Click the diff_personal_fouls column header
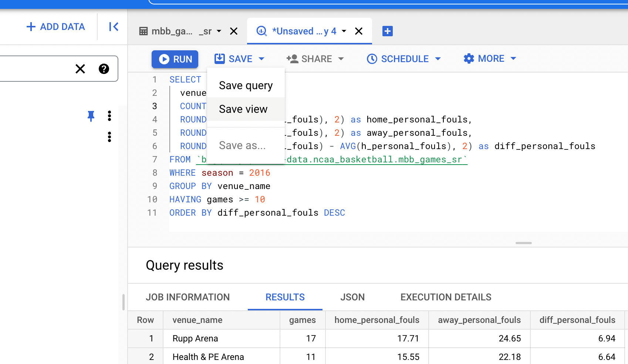 point(577,320)
